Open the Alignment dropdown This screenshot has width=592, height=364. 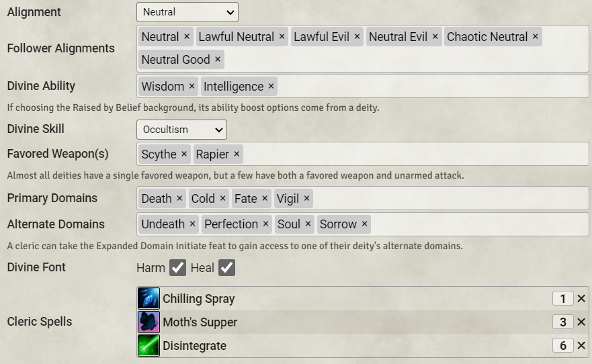point(187,12)
